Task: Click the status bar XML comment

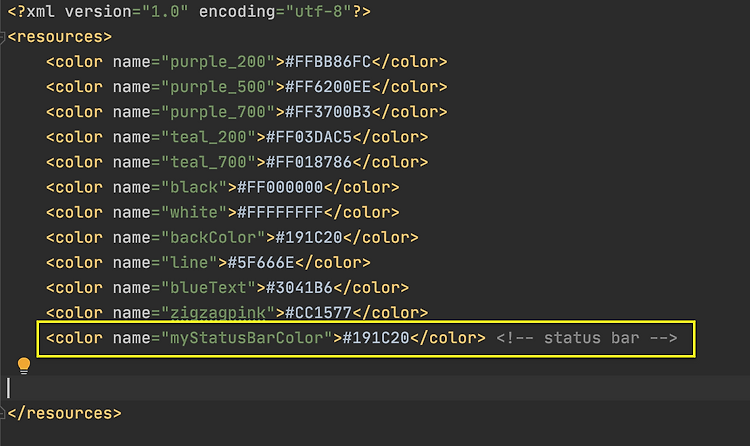Action: coord(586,338)
